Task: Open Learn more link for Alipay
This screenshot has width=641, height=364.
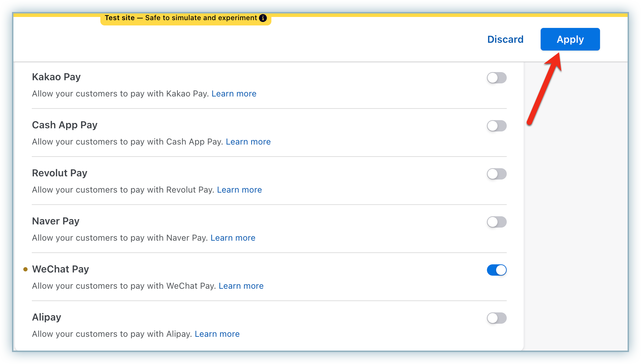Action: 217,334
